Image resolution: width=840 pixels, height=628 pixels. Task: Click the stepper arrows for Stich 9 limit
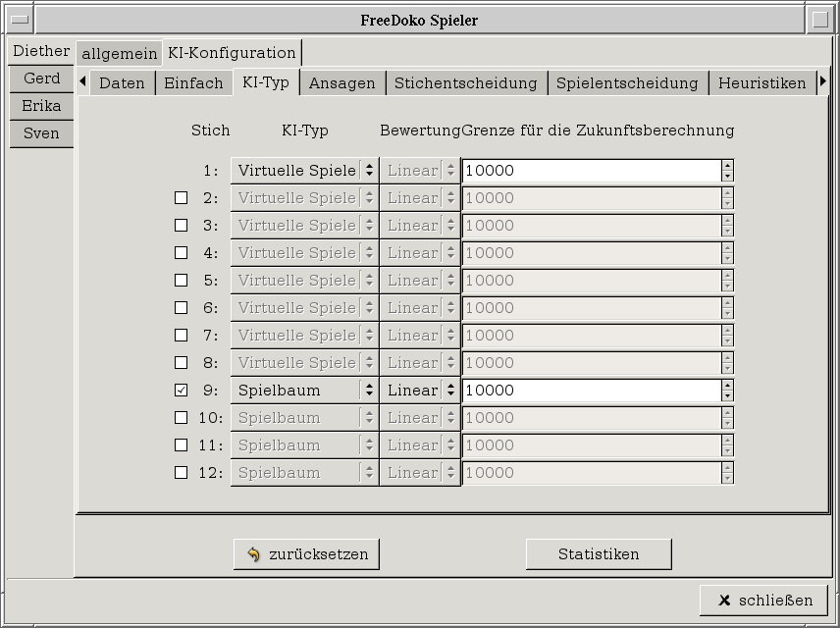(727, 391)
